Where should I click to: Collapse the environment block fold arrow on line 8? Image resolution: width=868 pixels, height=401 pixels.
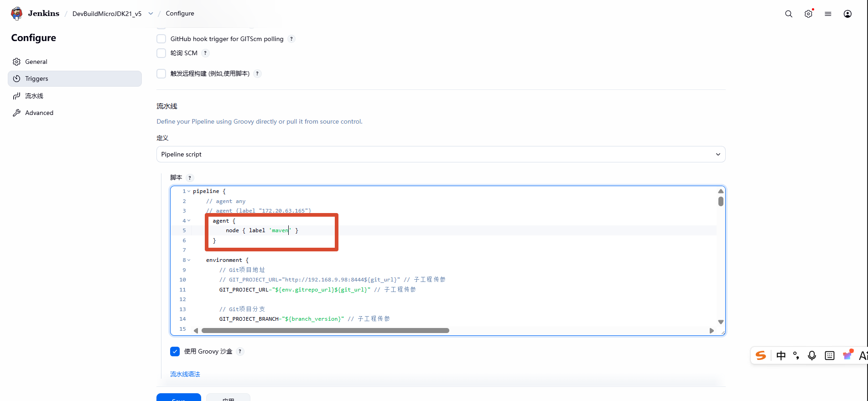tap(189, 260)
